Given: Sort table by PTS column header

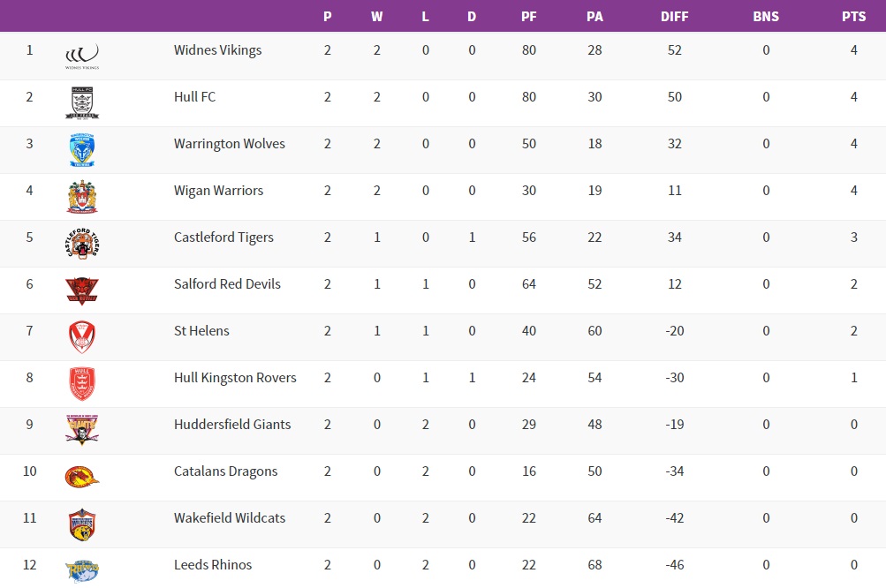Looking at the screenshot, I should (x=853, y=17).
